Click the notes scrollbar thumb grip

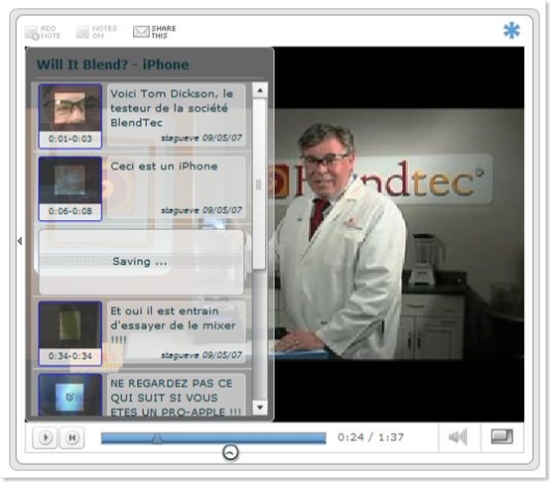(x=259, y=185)
